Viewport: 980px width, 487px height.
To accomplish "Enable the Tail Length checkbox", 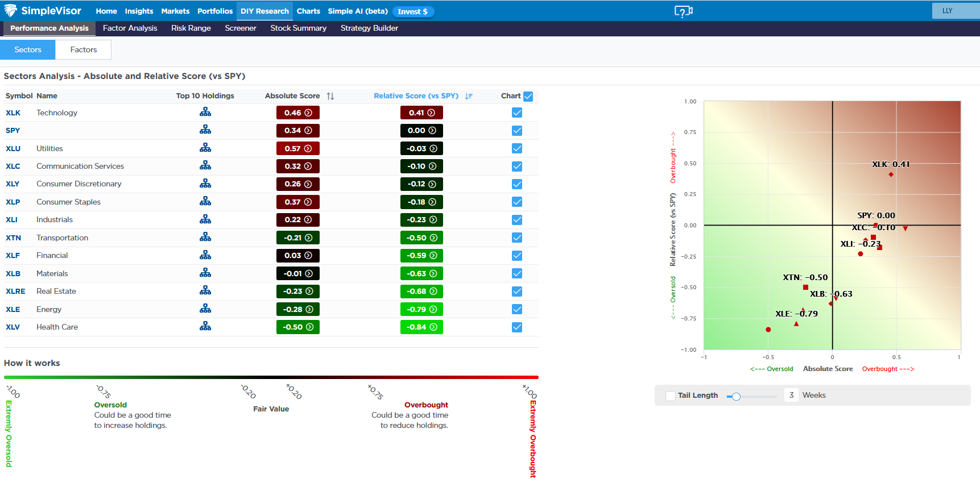I will [671, 396].
